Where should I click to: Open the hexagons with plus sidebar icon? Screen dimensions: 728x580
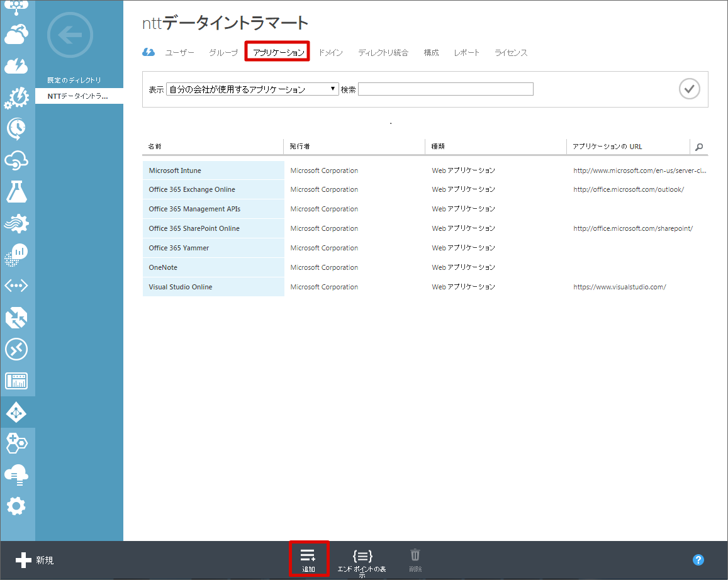click(16, 443)
